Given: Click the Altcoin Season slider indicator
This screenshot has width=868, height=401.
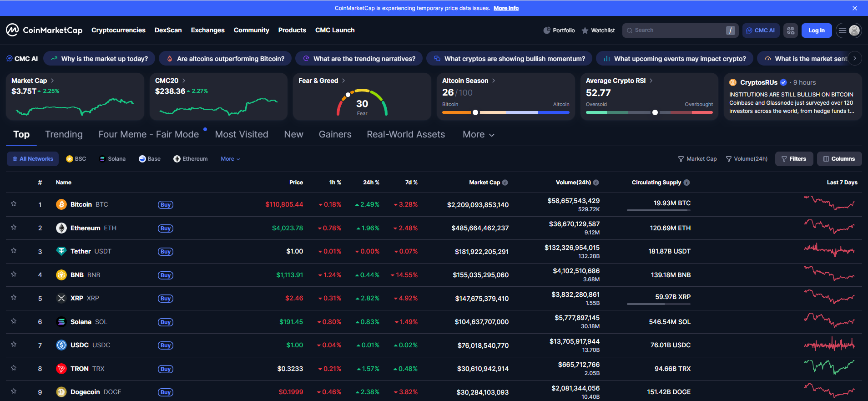Looking at the screenshot, I should (x=475, y=112).
